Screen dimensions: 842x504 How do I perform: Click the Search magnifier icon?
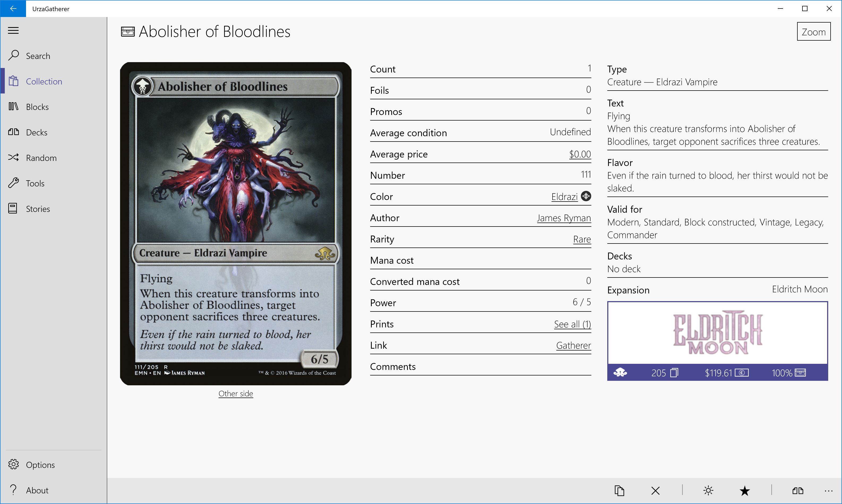[x=13, y=55]
